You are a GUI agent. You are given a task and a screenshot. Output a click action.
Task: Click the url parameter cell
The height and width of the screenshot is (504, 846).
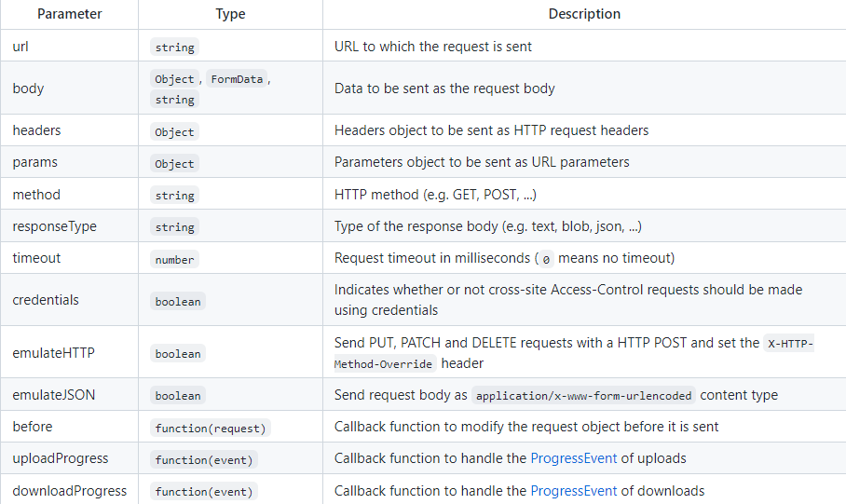[x=20, y=46]
